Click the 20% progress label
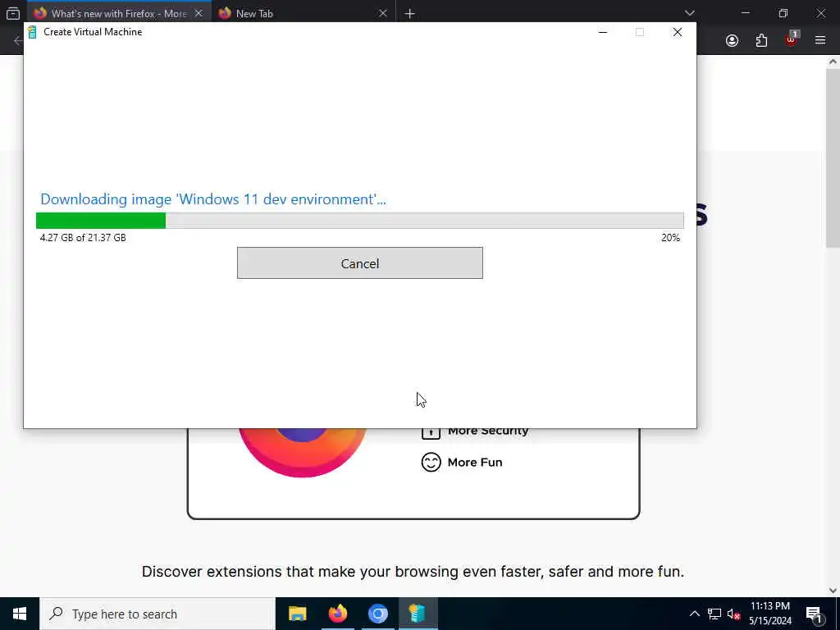Screen dimensions: 840x630 pyautogui.click(x=670, y=237)
